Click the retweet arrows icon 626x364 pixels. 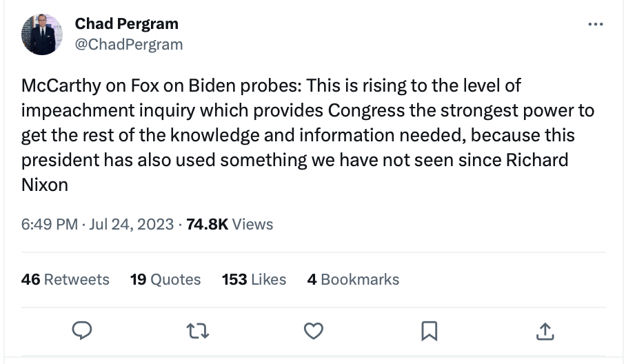pos(198,332)
